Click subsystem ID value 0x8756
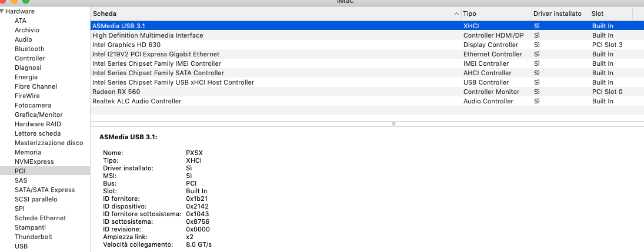This screenshot has width=644, height=252. pos(198,221)
